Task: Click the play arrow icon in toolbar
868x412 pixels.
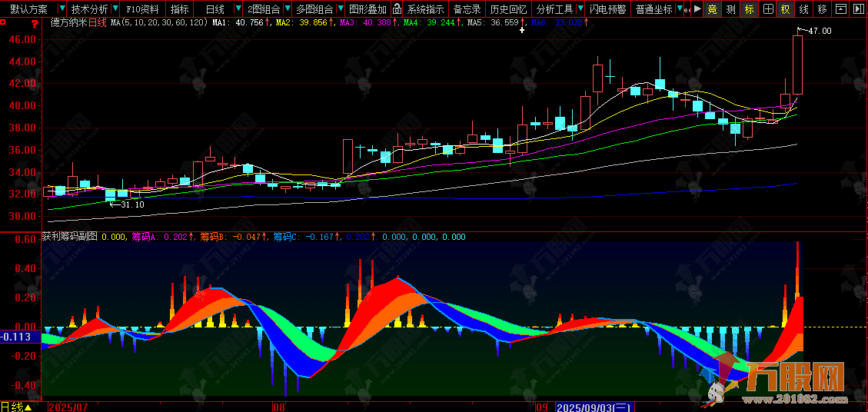Action: [x=697, y=9]
